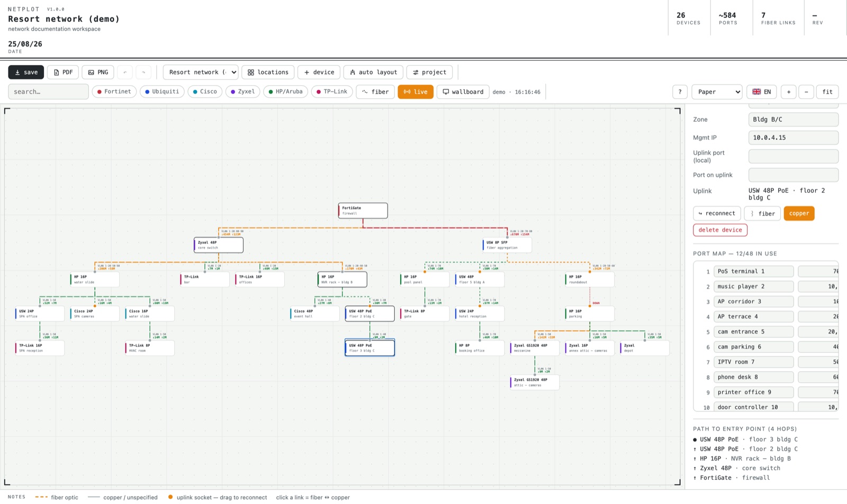The image size is (847, 504).
Task: Fit the diagram to view
Action: [x=827, y=92]
